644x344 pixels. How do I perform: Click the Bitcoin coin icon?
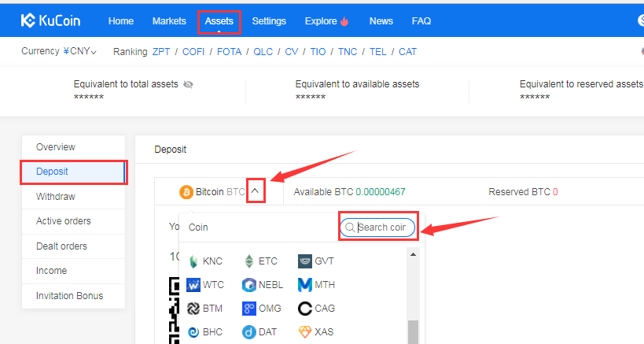click(186, 192)
